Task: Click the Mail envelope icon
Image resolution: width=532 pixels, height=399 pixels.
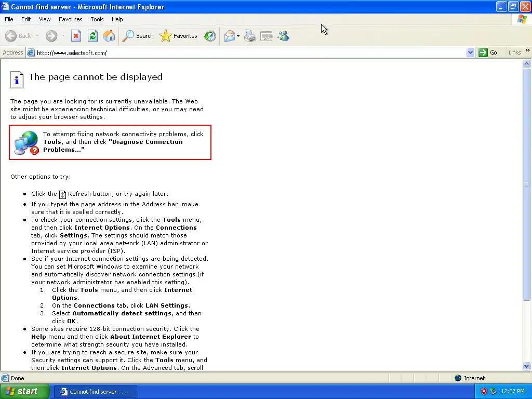Action: click(x=229, y=36)
